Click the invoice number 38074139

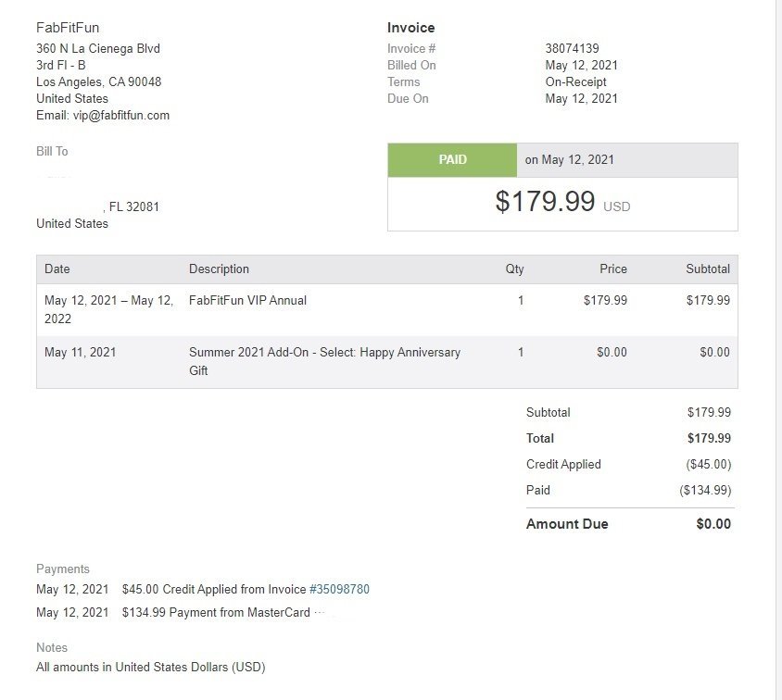tap(572, 48)
